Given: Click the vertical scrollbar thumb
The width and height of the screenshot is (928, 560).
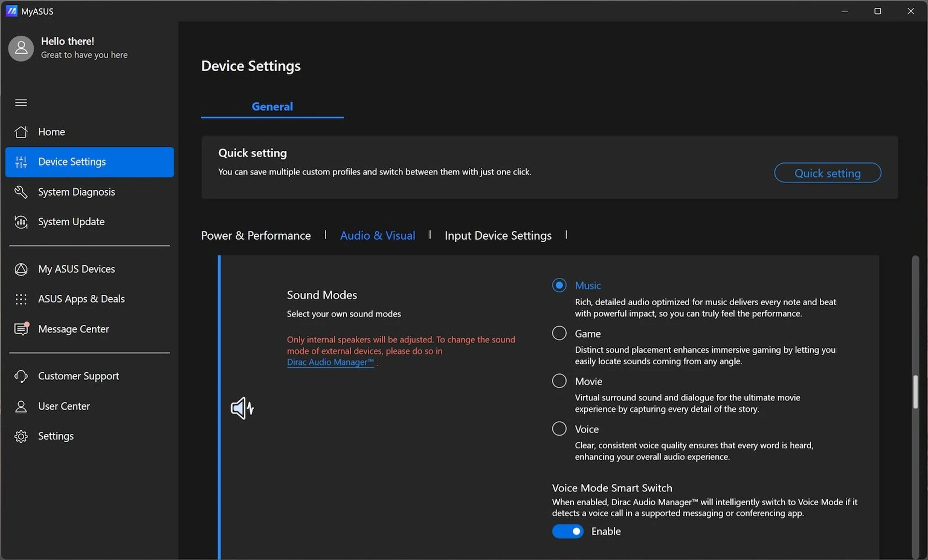Looking at the screenshot, I should tap(915, 392).
